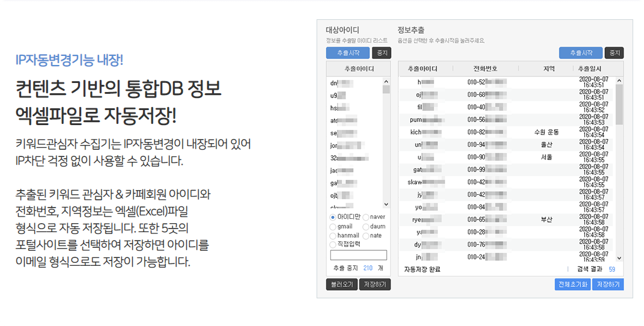Click the 추출 중지 count '210'

coord(368,268)
